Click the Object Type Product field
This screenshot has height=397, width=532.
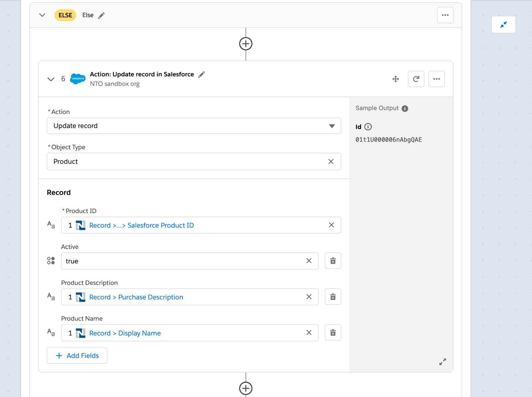194,161
